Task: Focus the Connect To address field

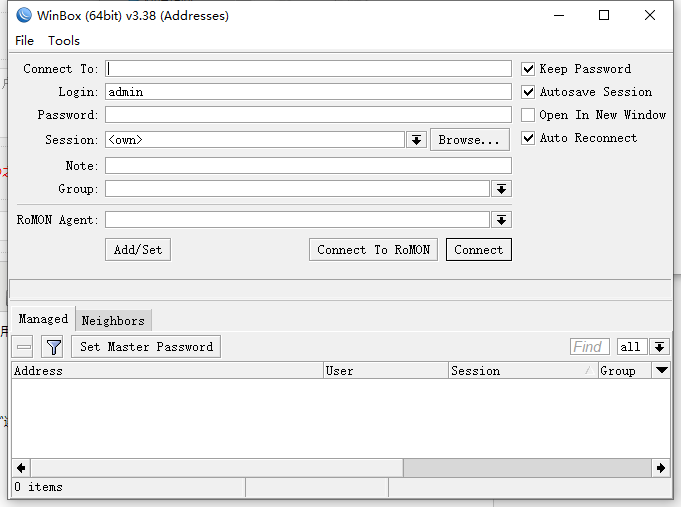Action: [x=308, y=69]
